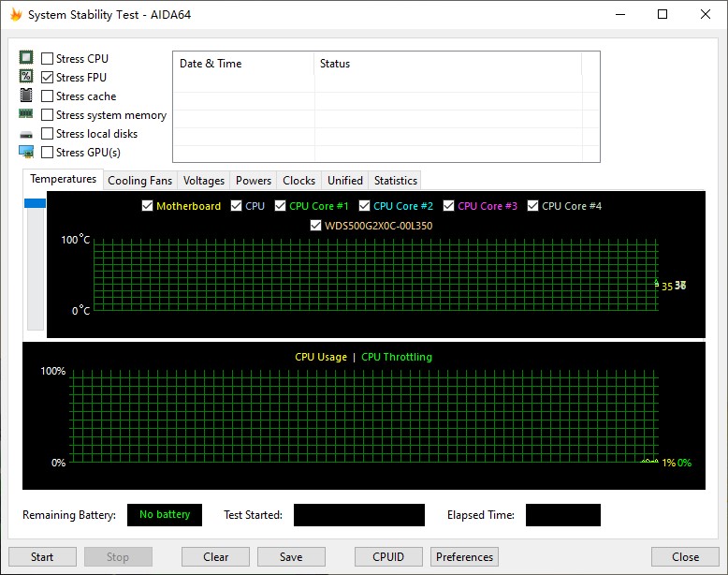
Task: Click the 100°C axis label
Action: click(75, 240)
